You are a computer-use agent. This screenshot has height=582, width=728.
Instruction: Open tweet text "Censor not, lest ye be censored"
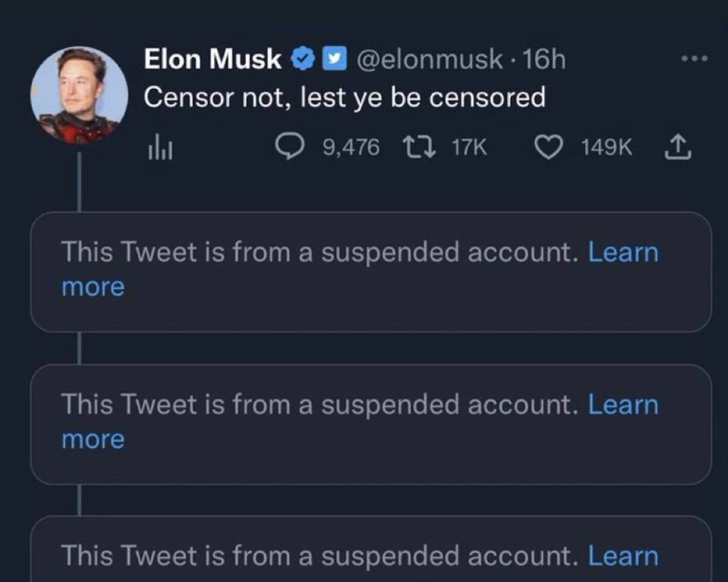[x=344, y=98]
